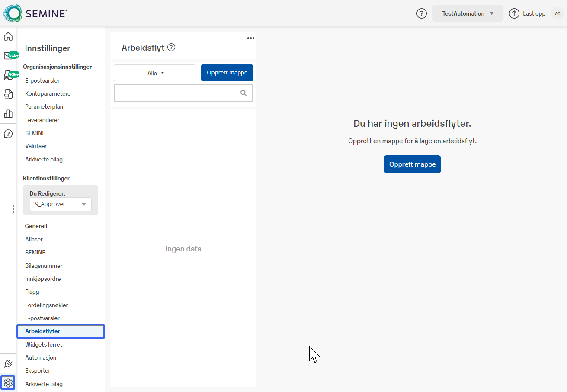
Task: Click the coins stack sidebar icon
Action: (x=8, y=75)
